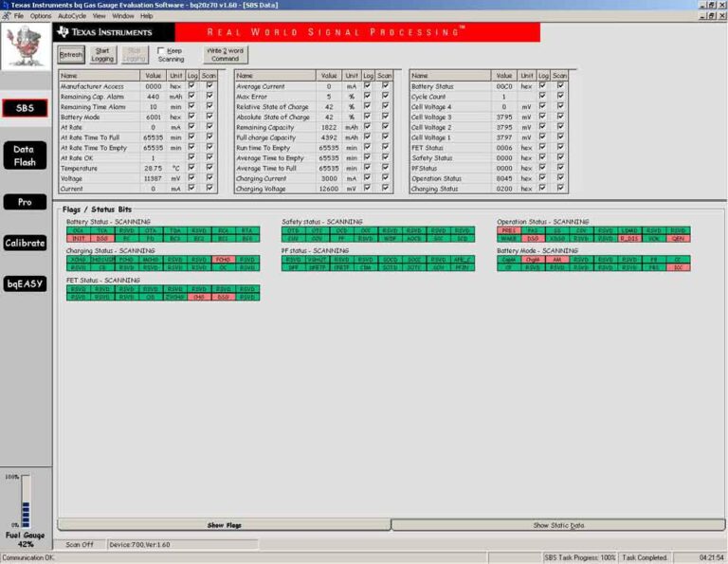
Task: Toggle the Log checkbox for Temperature
Action: coord(192,168)
